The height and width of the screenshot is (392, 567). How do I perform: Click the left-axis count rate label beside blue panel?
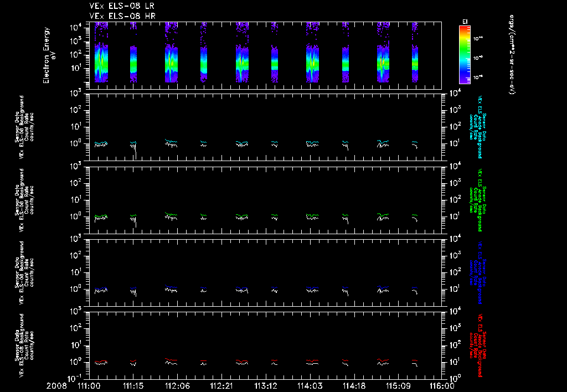point(24,272)
